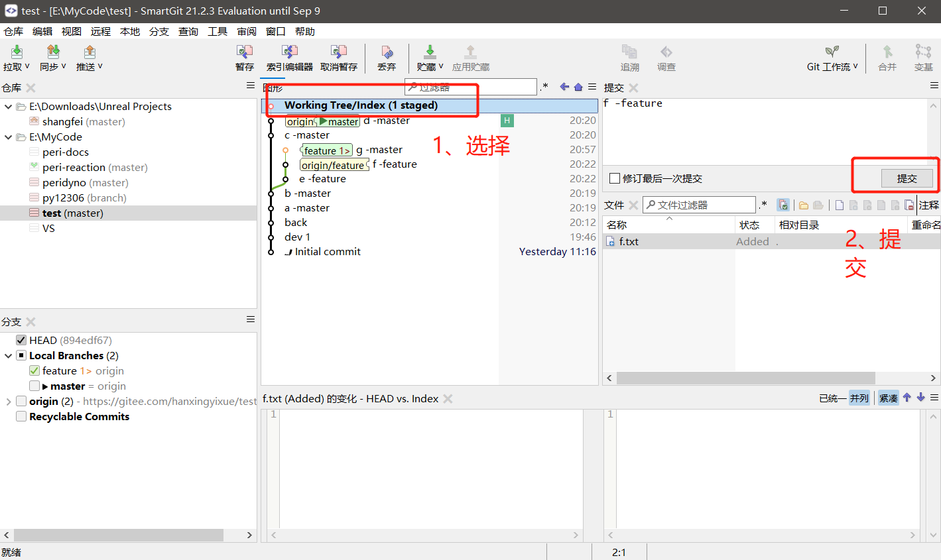
Task: Open the 工具 (Tools) menu
Action: pos(218,30)
